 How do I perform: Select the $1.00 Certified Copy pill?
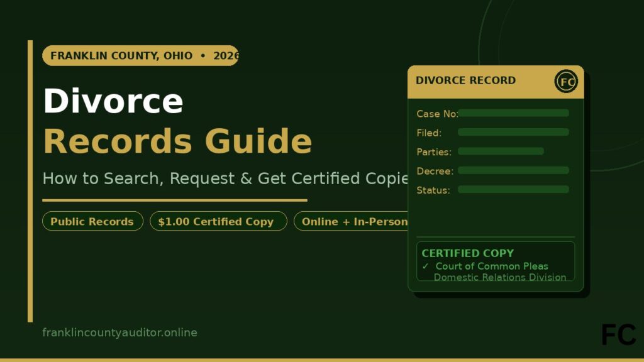(218, 221)
